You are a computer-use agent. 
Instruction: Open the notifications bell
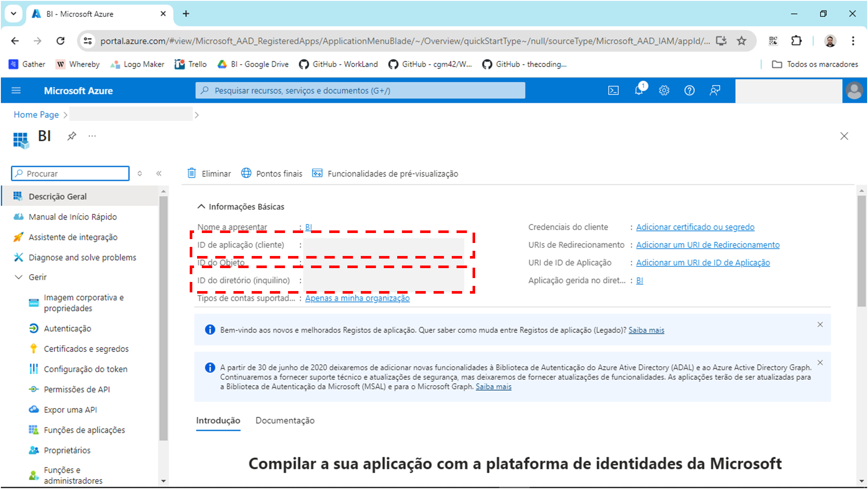638,91
